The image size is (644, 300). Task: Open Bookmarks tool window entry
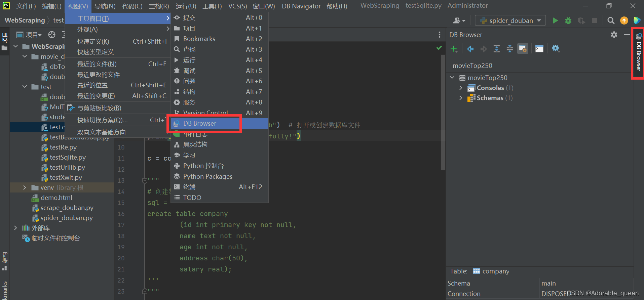pyautogui.click(x=220, y=39)
